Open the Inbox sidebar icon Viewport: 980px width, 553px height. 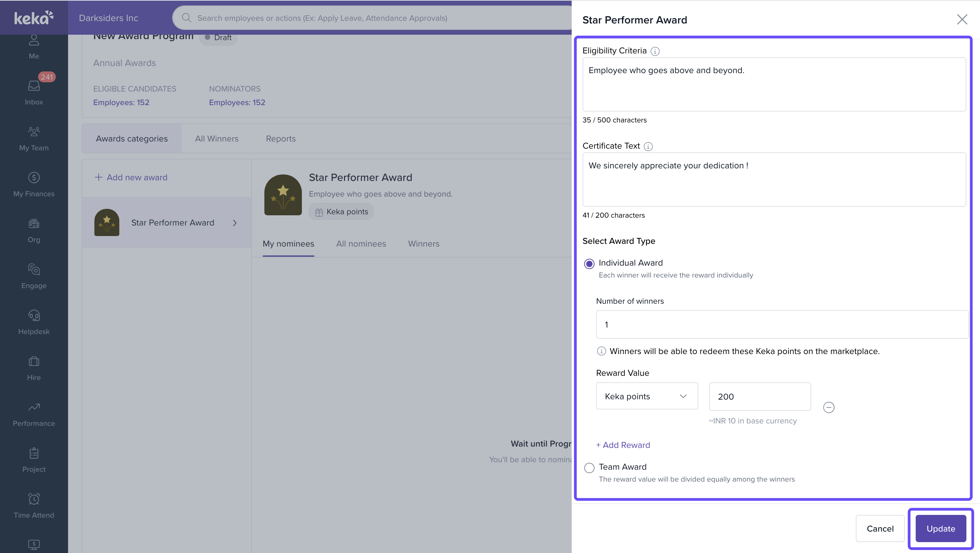tap(34, 92)
